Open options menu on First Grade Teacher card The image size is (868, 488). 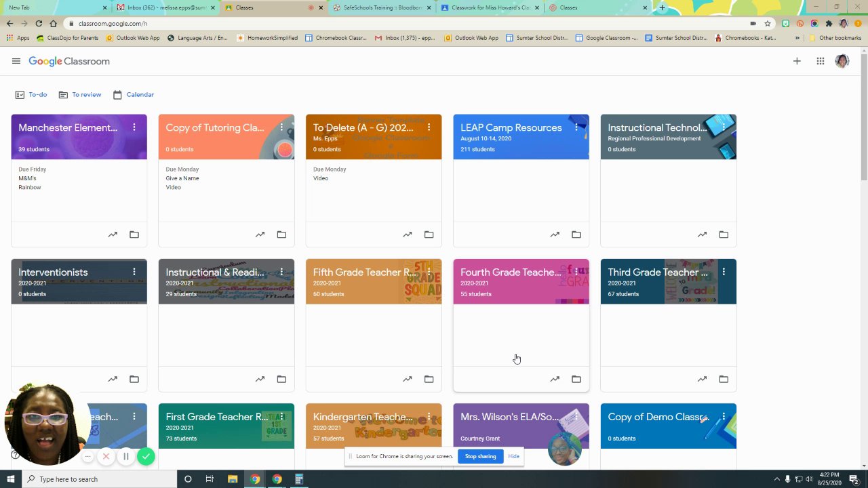coord(281,416)
